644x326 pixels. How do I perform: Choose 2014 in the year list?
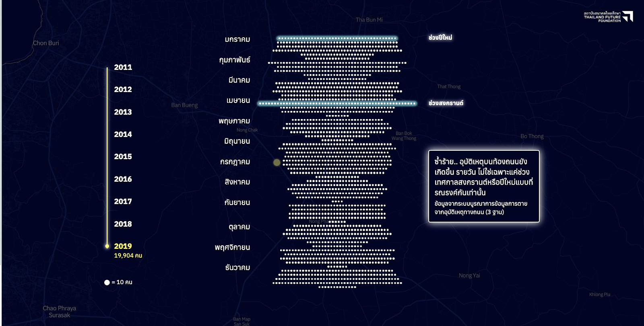click(123, 135)
